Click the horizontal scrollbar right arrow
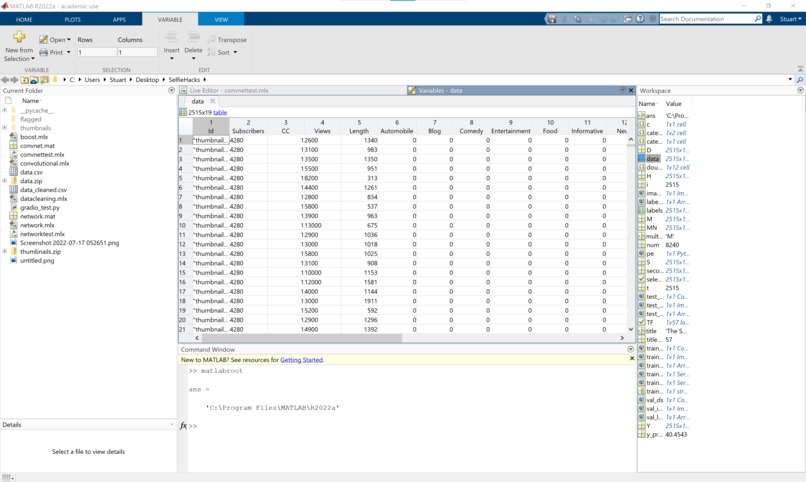 coord(622,338)
